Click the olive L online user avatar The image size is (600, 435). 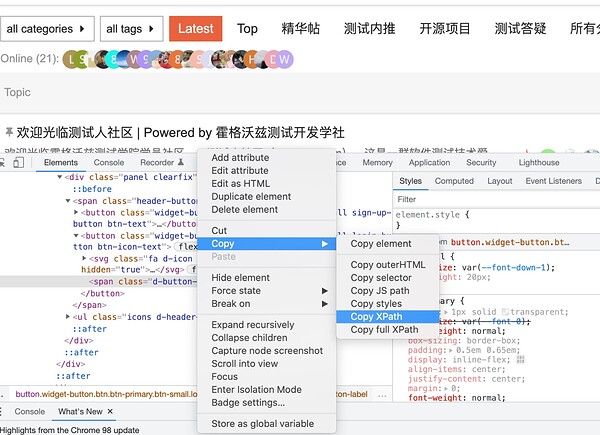click(70, 60)
